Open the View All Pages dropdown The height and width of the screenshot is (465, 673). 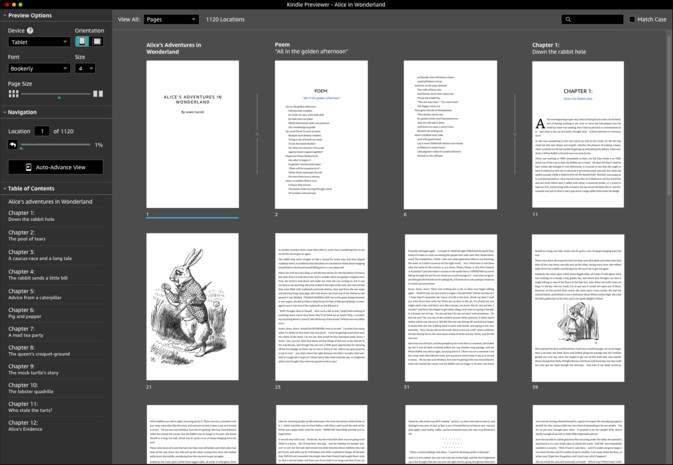171,19
